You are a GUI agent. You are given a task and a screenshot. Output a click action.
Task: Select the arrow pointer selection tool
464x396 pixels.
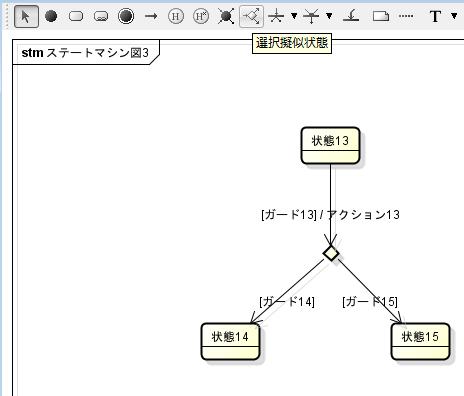coord(26,16)
